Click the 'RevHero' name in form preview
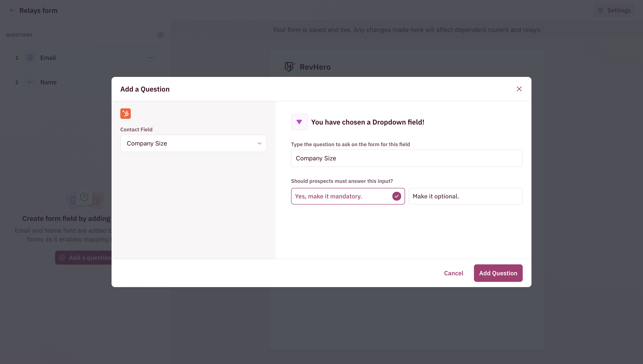This screenshot has height=364, width=643. pos(315,67)
